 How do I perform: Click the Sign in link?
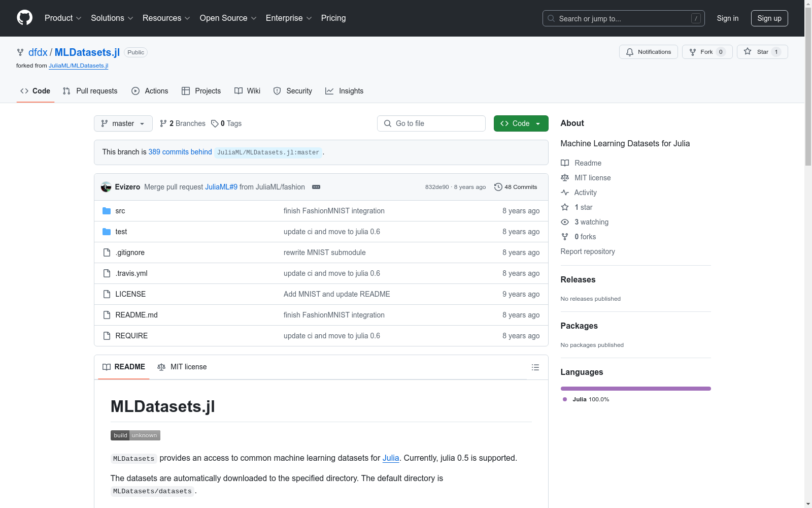tap(728, 18)
